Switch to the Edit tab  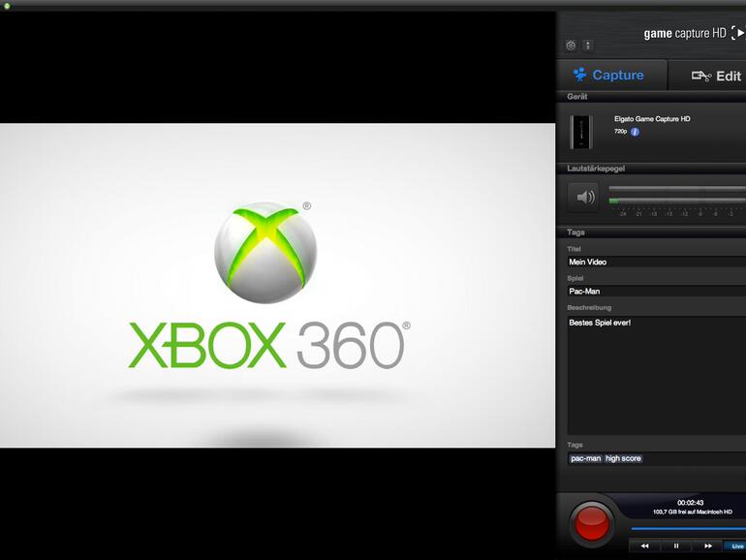tap(707, 76)
